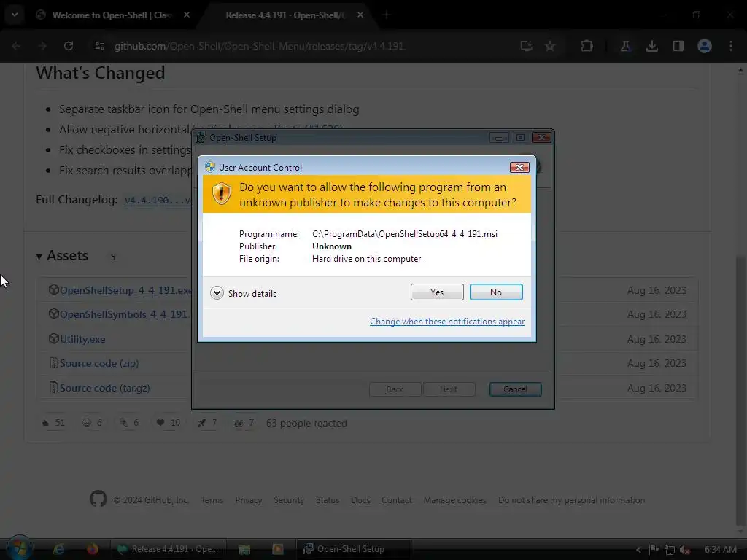747x560 pixels.
Task: Open browser downloads icon
Action: click(x=652, y=46)
